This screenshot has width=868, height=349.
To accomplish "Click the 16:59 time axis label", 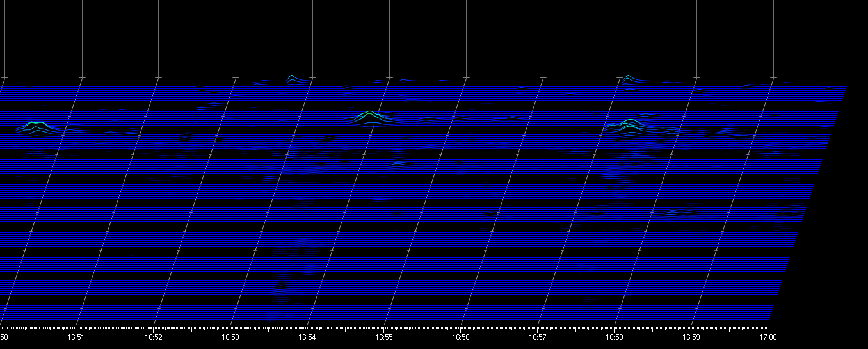I will point(691,337).
